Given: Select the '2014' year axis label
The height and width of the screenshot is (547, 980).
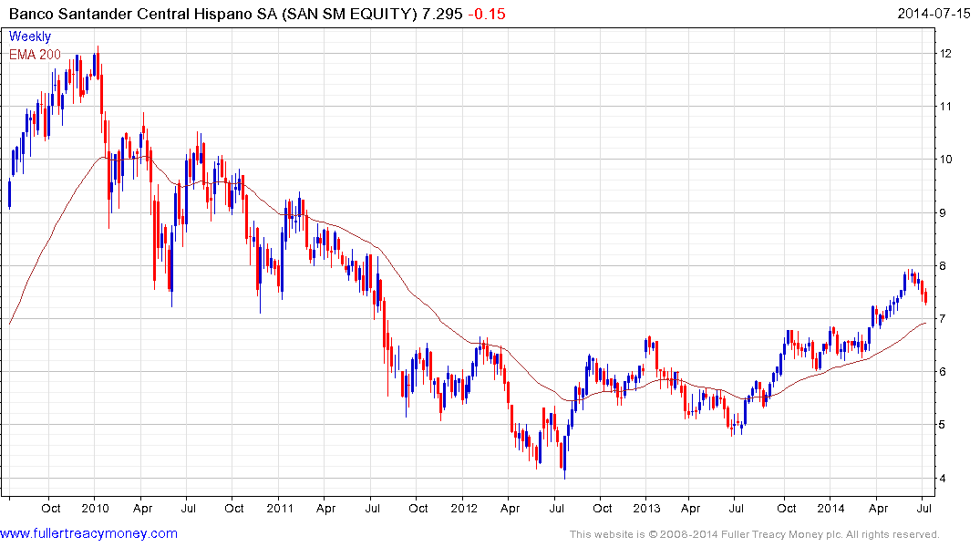Looking at the screenshot, I should click(830, 508).
